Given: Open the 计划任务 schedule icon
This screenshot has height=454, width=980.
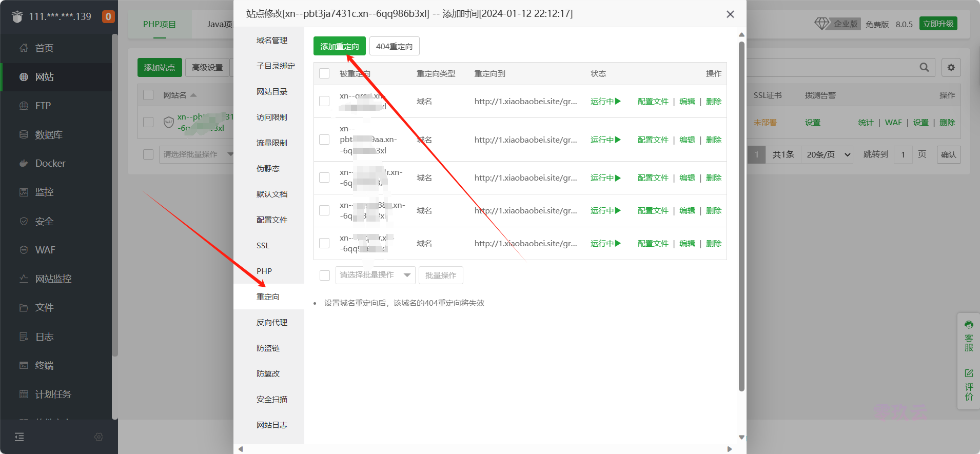Looking at the screenshot, I should coord(24,394).
